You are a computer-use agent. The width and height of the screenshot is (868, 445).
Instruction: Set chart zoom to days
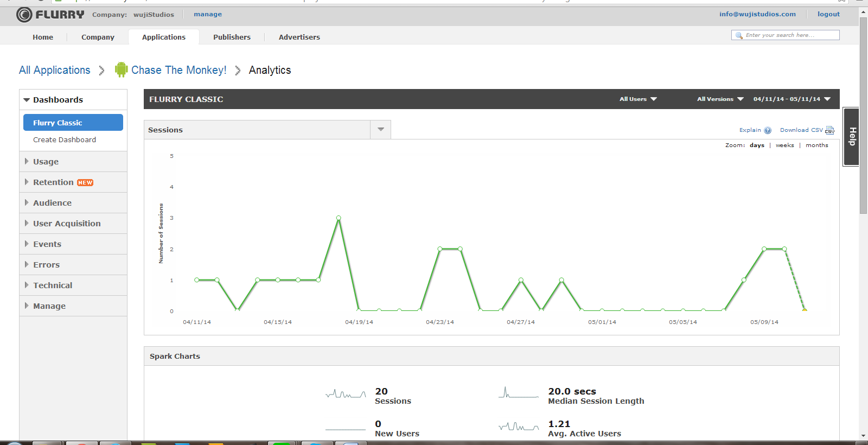pyautogui.click(x=757, y=145)
